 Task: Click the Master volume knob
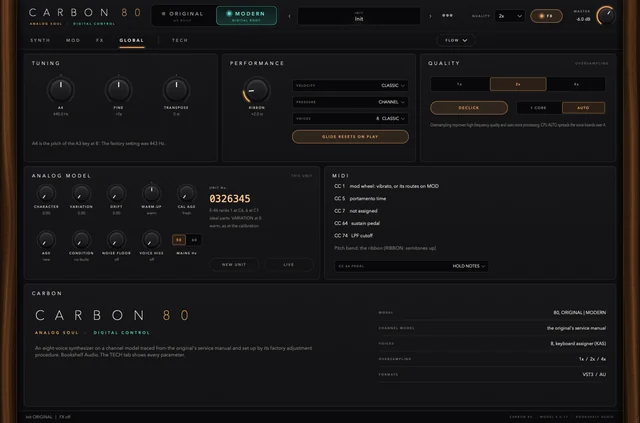click(x=606, y=16)
